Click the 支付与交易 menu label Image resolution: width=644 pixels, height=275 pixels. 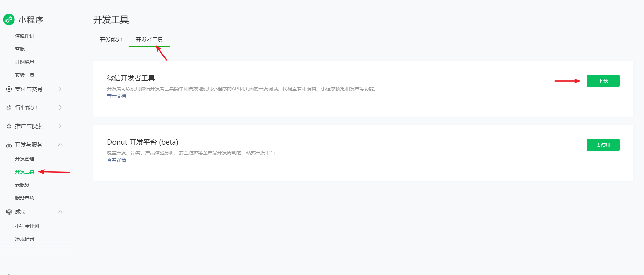pos(29,89)
